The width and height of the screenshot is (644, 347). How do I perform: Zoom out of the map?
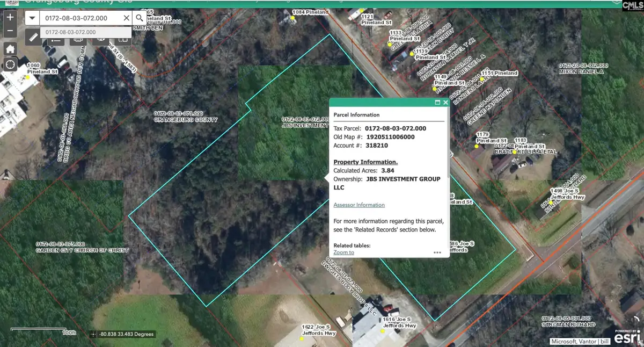point(10,31)
